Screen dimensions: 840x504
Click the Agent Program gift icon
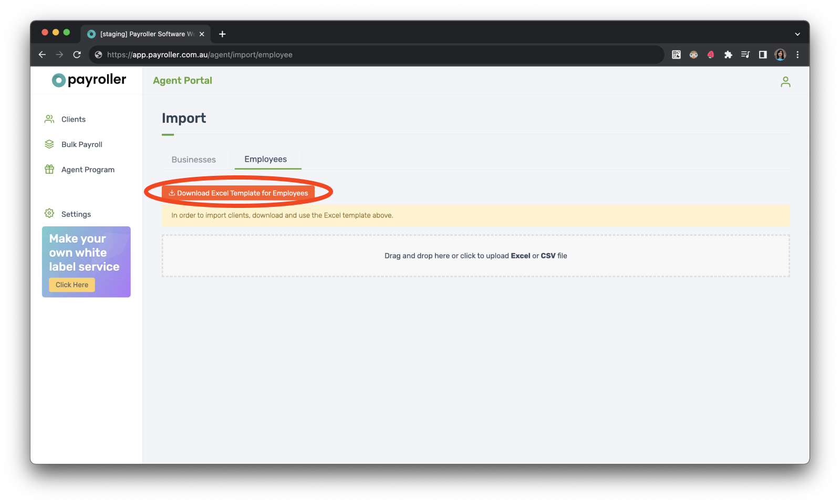(x=49, y=170)
